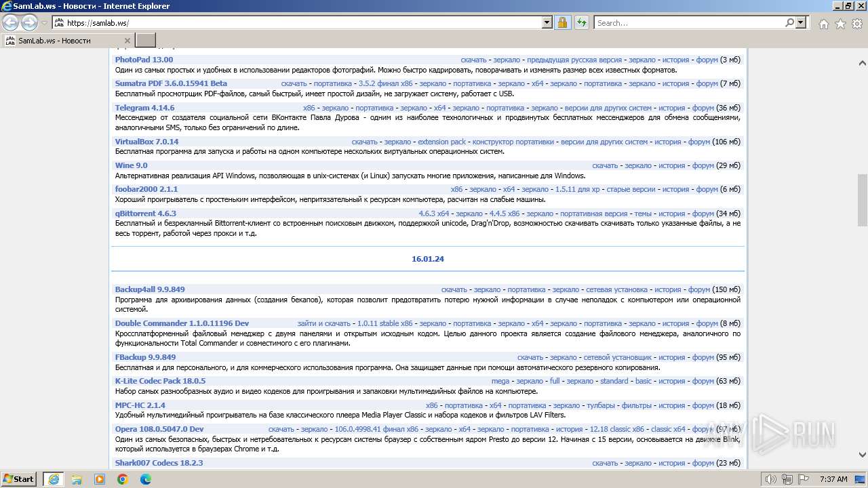Click the page scrollbar up arrow

(862, 63)
